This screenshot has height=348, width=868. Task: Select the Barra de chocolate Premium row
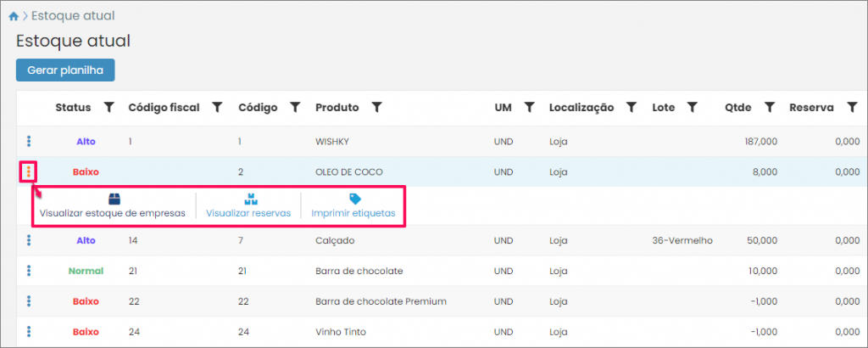pyautogui.click(x=380, y=301)
